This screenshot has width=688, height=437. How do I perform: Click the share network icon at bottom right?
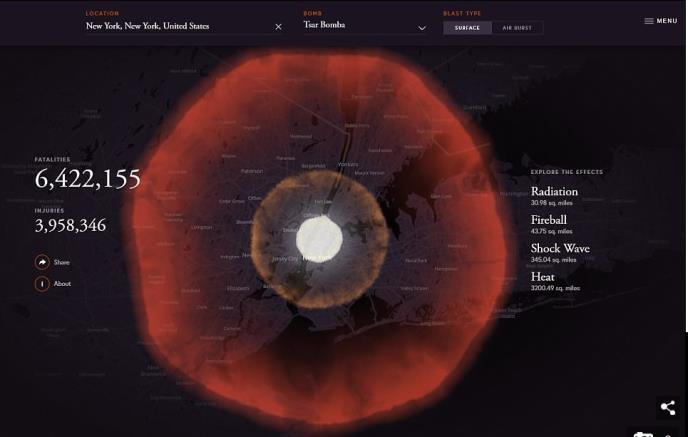[x=667, y=408]
